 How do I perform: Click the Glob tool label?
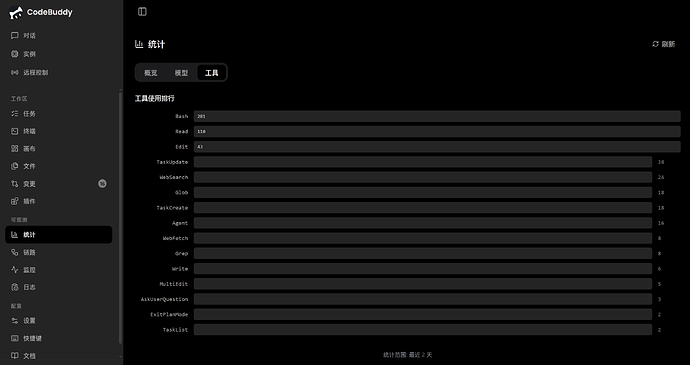coord(181,192)
